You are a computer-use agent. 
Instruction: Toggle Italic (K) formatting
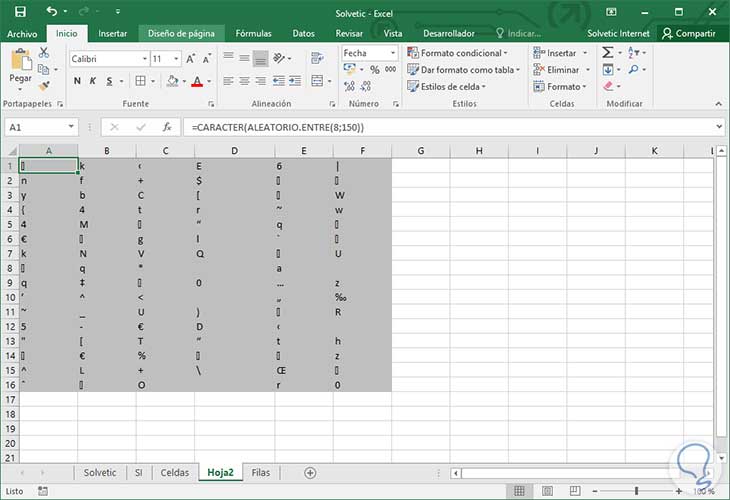coord(93,81)
